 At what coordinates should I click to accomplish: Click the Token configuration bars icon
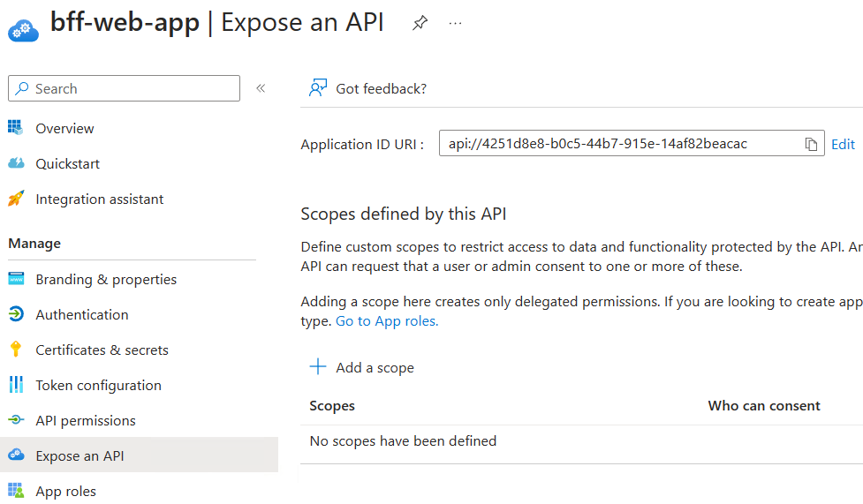coord(16,384)
